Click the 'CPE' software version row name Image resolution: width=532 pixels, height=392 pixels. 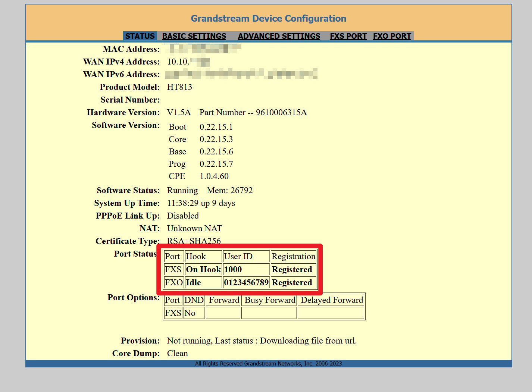[x=177, y=176]
